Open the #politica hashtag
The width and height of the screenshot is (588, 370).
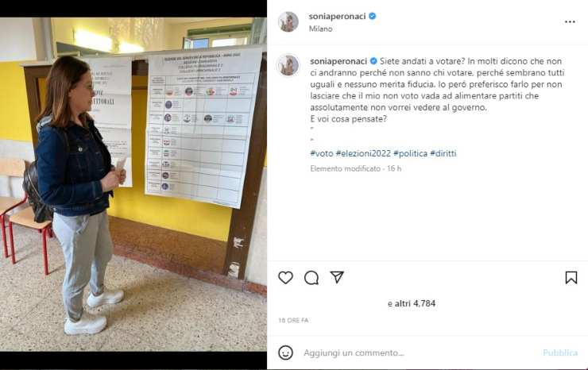click(410, 153)
